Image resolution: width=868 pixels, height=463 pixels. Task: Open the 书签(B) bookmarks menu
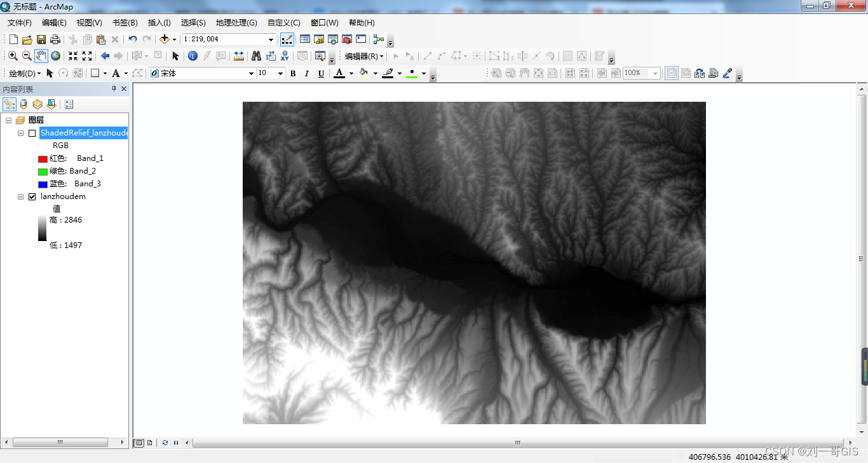125,23
